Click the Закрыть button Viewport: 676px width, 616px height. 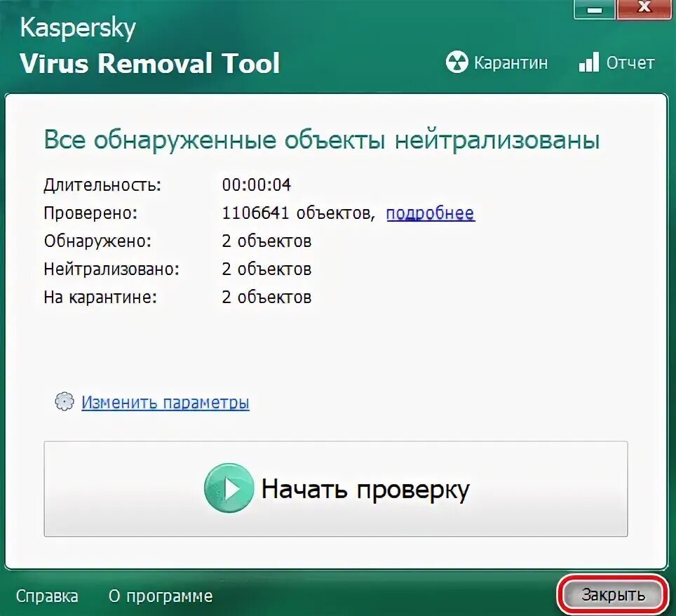(x=611, y=595)
